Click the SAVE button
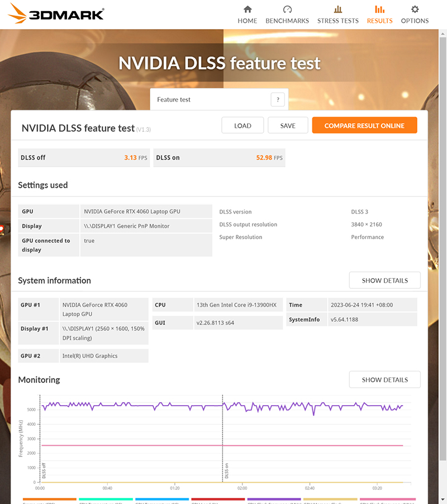The height and width of the screenshot is (504, 447). pyautogui.click(x=288, y=125)
